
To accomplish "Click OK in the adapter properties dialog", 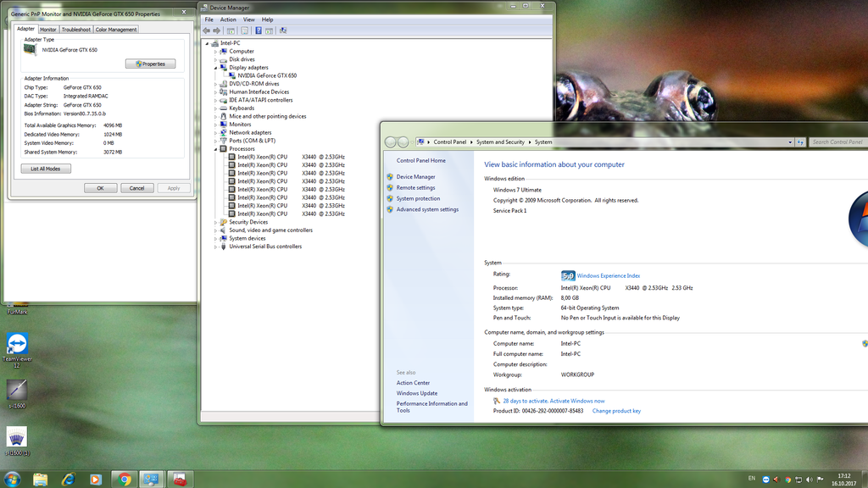I will point(100,188).
